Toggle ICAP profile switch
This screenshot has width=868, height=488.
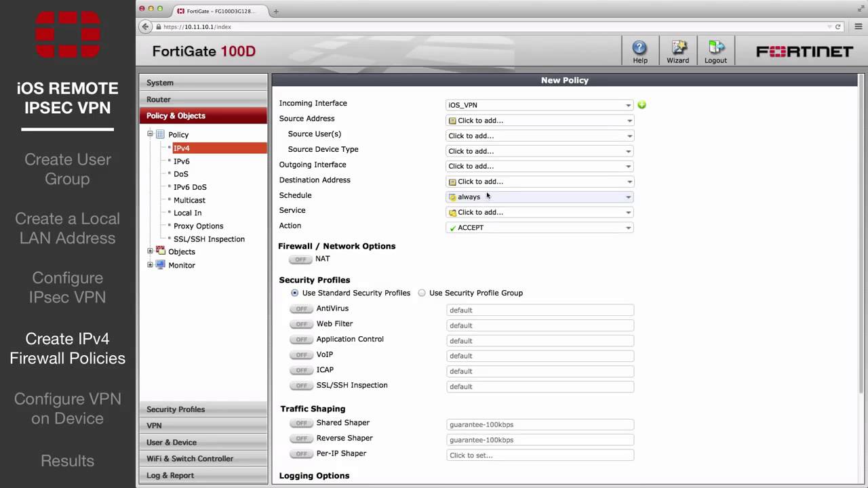coord(301,370)
